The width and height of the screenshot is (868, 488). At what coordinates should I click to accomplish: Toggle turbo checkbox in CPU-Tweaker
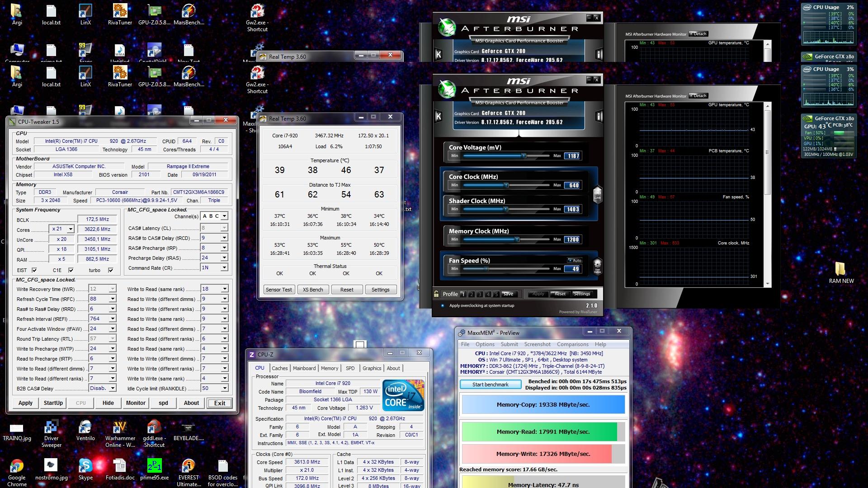coord(111,270)
